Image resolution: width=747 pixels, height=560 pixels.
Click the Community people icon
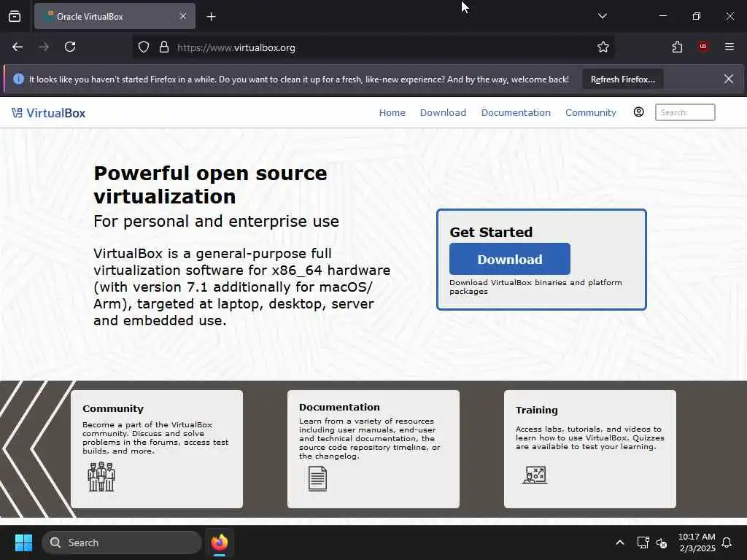(101, 476)
